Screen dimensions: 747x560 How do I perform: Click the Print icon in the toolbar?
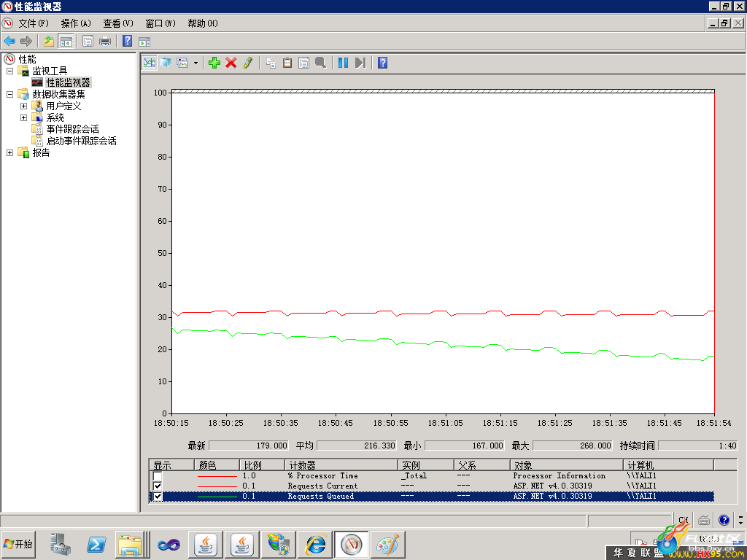pyautogui.click(x=105, y=42)
